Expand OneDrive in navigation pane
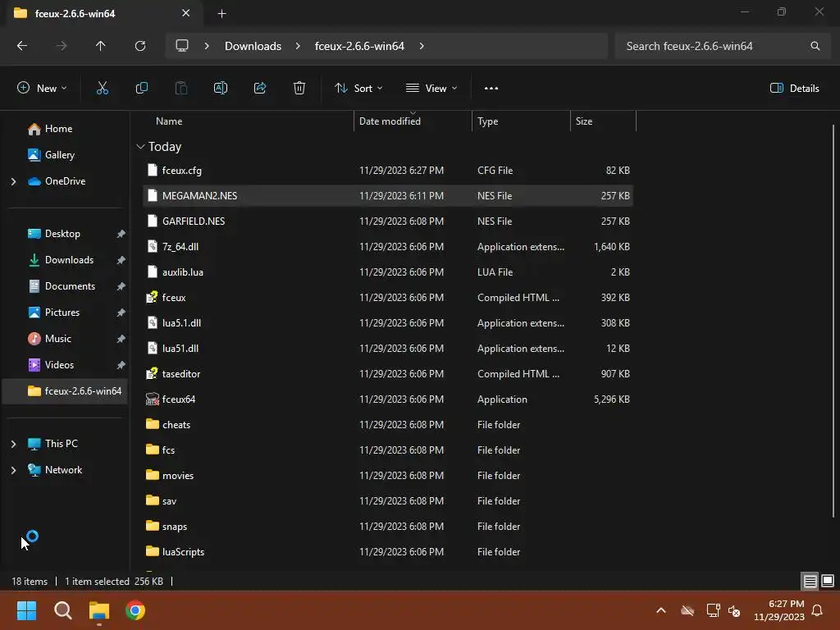Viewport: 840px width, 630px height. [13, 181]
